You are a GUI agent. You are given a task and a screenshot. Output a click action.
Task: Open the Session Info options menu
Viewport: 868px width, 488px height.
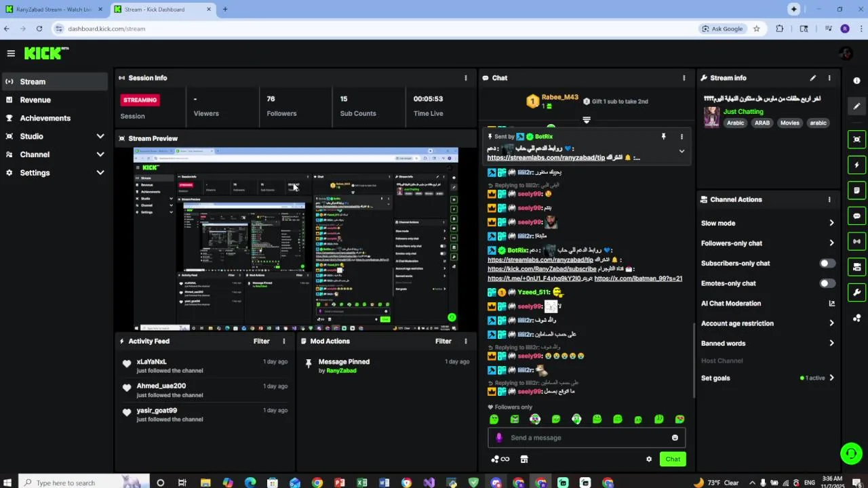pos(465,78)
